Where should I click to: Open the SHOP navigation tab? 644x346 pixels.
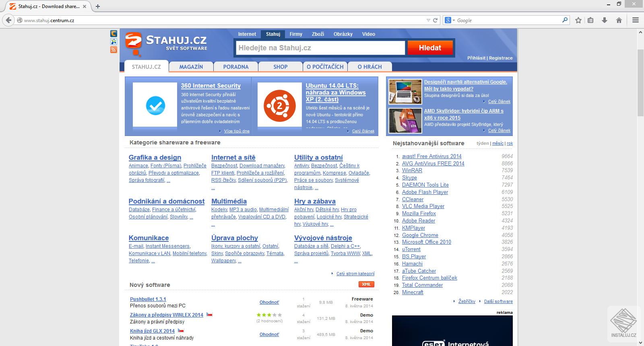281,67
